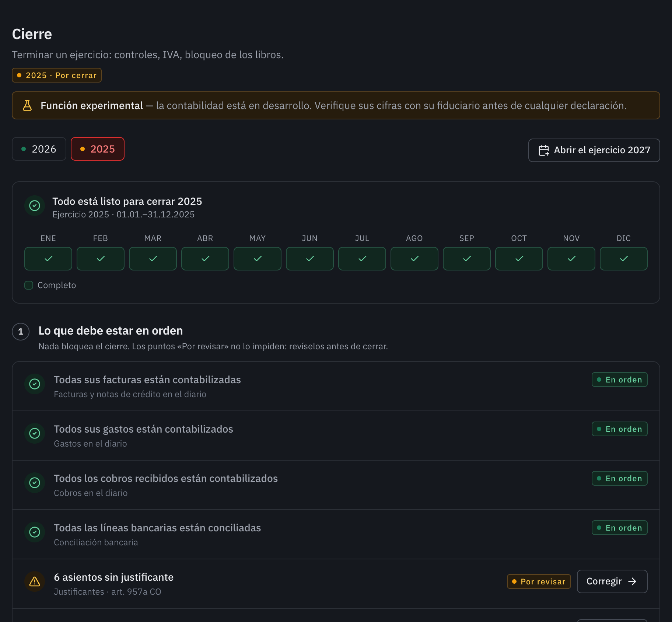
Task: Select the SEP month check box
Action: (467, 259)
